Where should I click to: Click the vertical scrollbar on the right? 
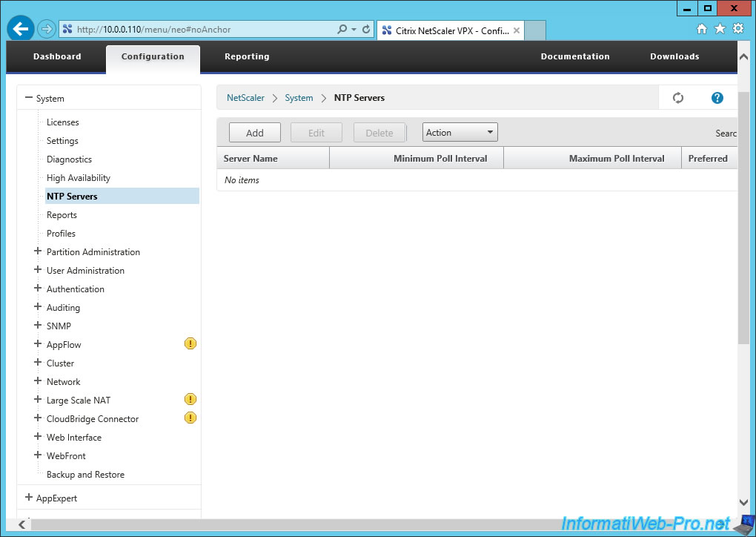coord(744,223)
